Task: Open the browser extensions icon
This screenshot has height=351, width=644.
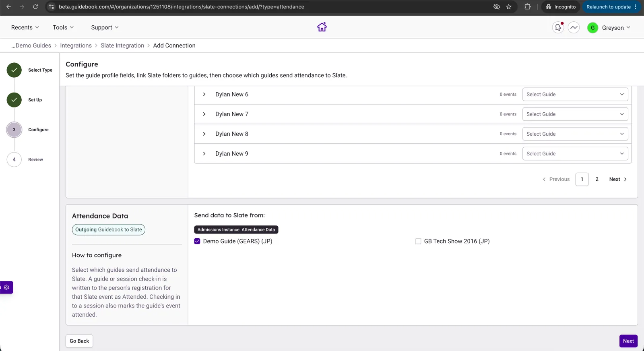Action: (527, 7)
